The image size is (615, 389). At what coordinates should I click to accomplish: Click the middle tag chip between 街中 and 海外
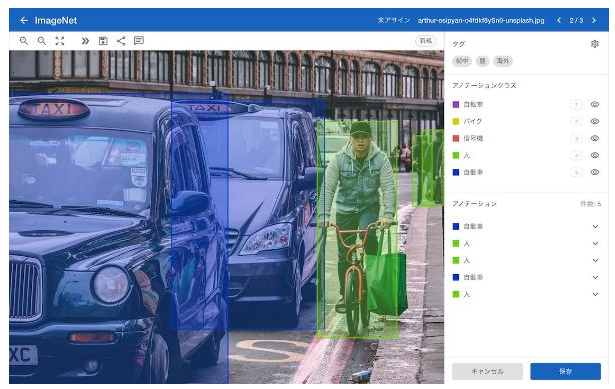482,61
